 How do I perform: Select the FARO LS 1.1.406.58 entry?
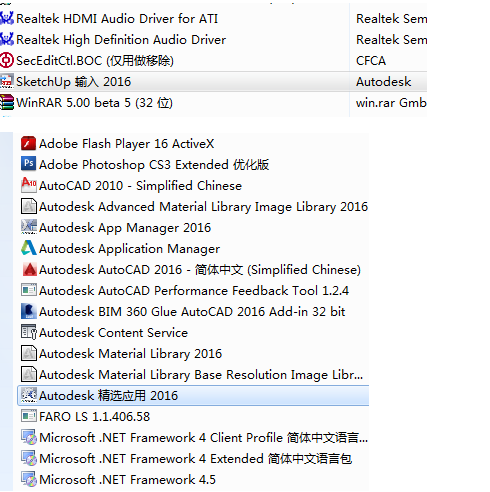click(193, 416)
